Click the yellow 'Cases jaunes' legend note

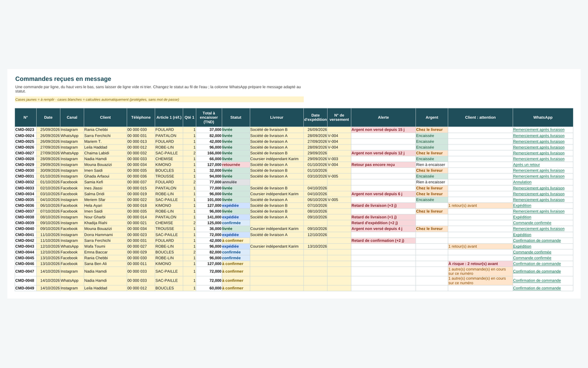tap(159, 99)
